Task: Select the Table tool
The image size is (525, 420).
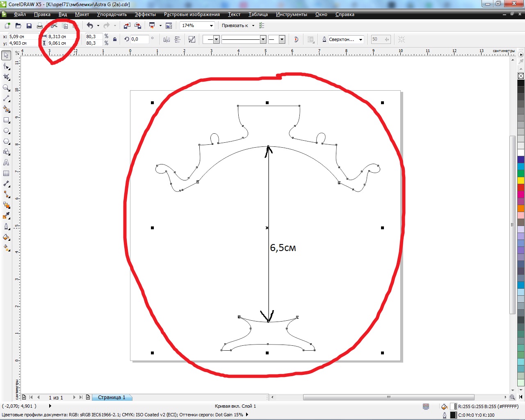Action: (x=7, y=173)
